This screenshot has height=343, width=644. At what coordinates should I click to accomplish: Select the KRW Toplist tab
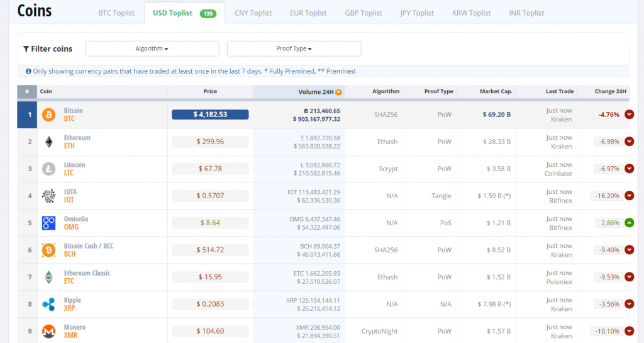coord(471,13)
